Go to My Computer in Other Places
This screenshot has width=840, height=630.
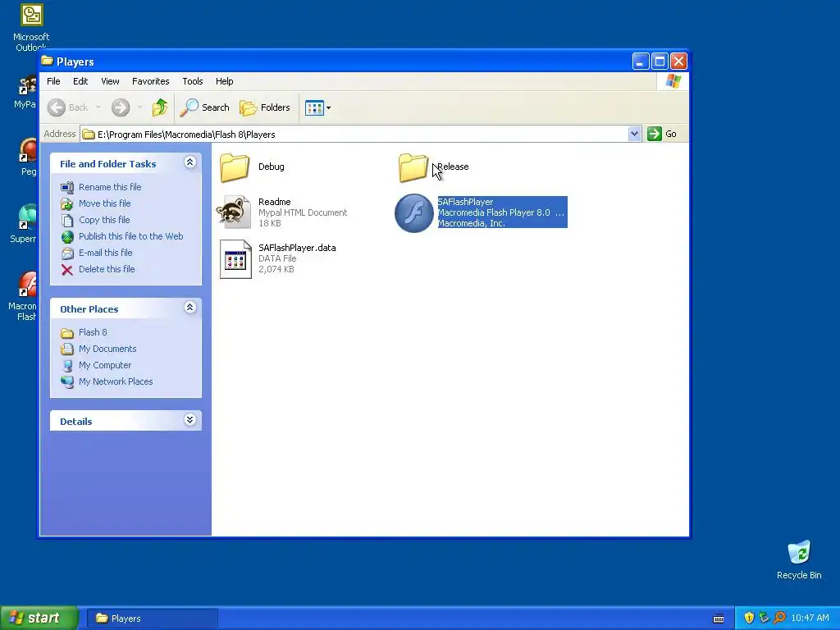coord(104,365)
